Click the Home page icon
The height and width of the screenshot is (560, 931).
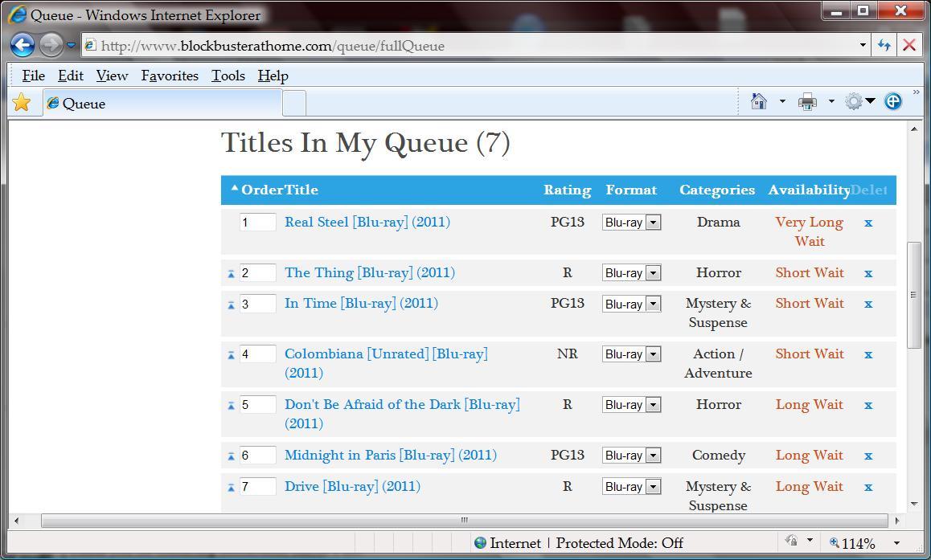759,101
